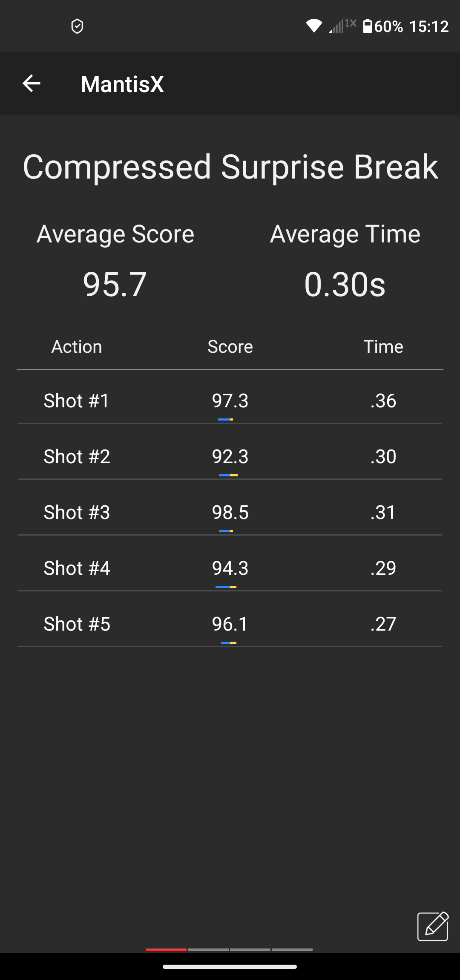Select Shot #5 time .27
The width and height of the screenshot is (460, 980).
click(x=383, y=624)
